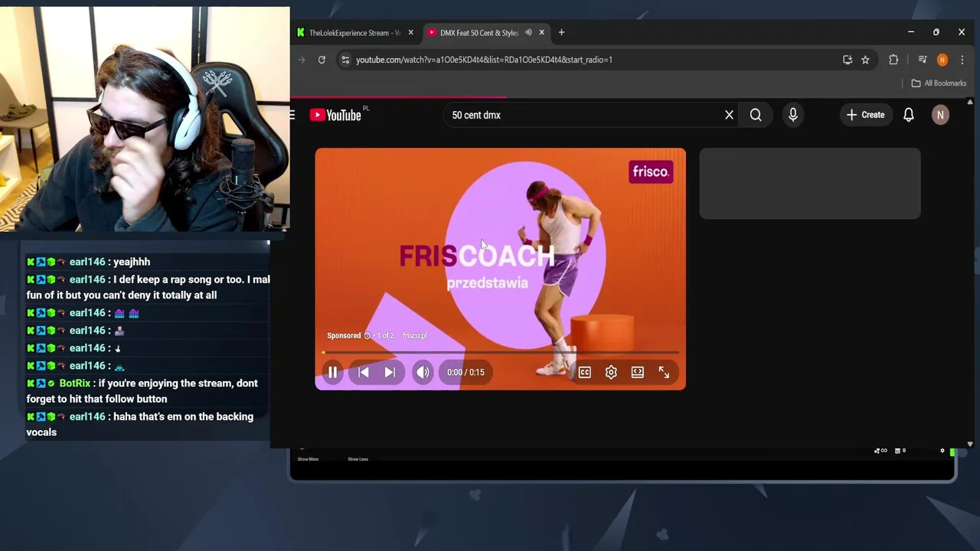Switch player to theater mode
This screenshot has width=980, height=551.
[x=638, y=372]
